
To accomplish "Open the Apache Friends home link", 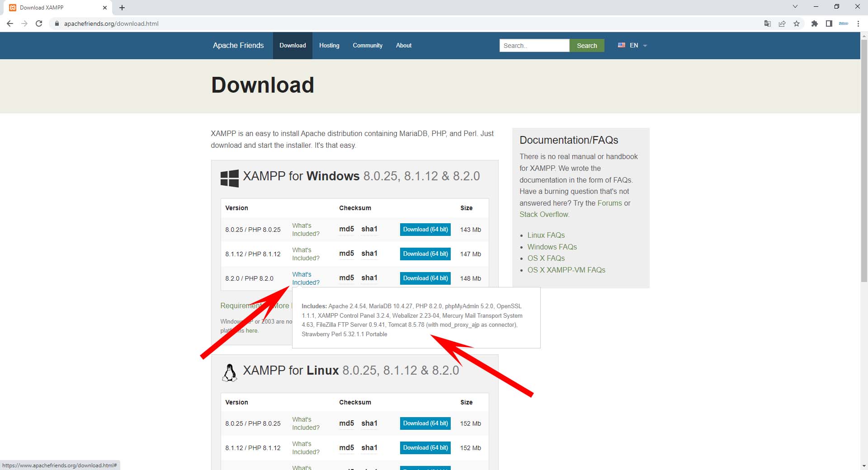I will click(x=238, y=45).
